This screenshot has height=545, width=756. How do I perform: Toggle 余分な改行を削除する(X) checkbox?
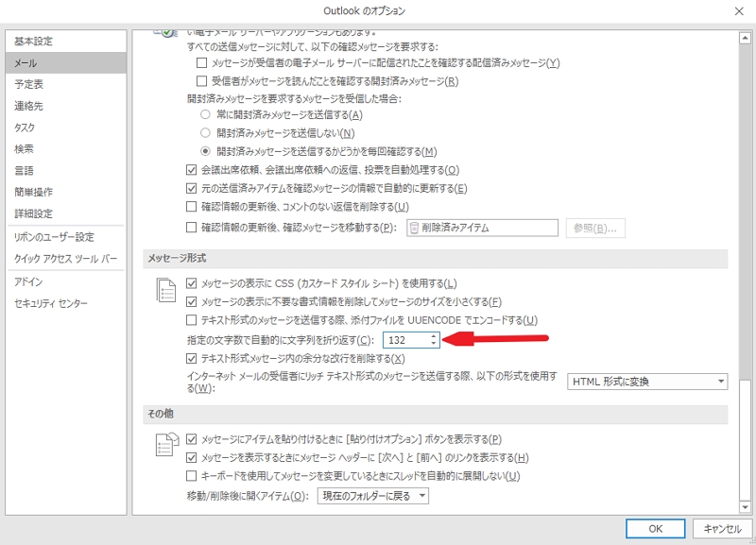point(192,359)
